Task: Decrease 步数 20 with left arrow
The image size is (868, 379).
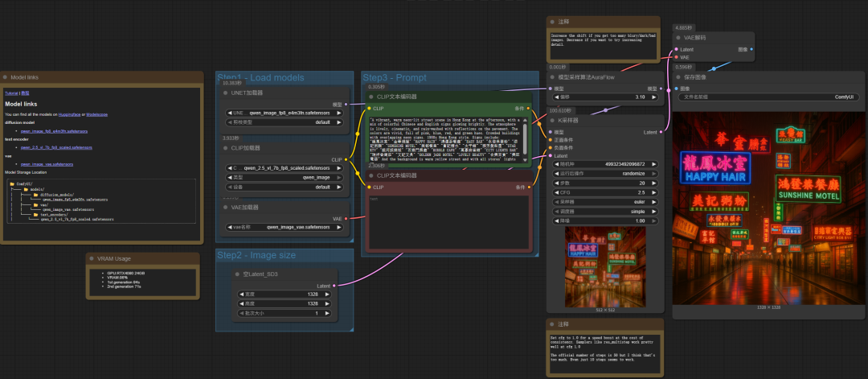Action: (556, 183)
